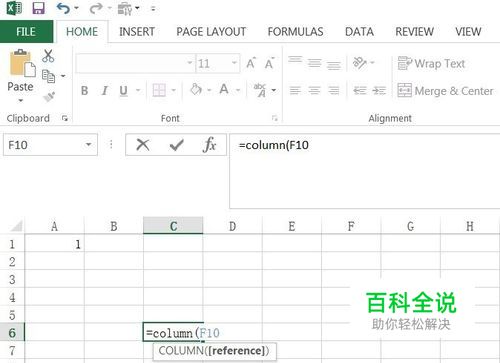Click the Copy icon

[x=49, y=76]
